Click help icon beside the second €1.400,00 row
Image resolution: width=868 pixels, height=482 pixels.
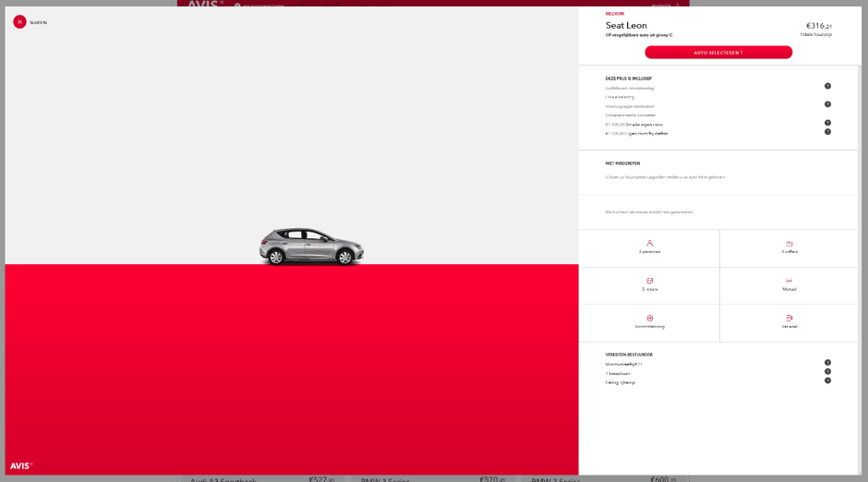coord(827,132)
